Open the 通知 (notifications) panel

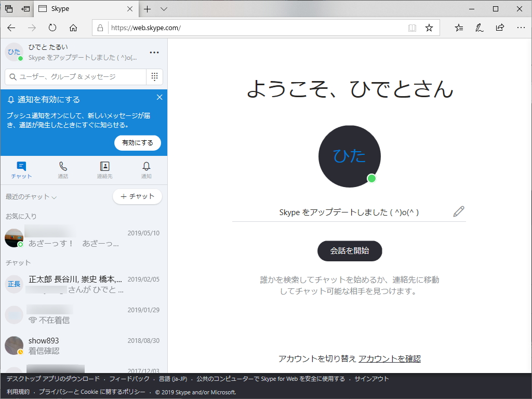click(146, 170)
